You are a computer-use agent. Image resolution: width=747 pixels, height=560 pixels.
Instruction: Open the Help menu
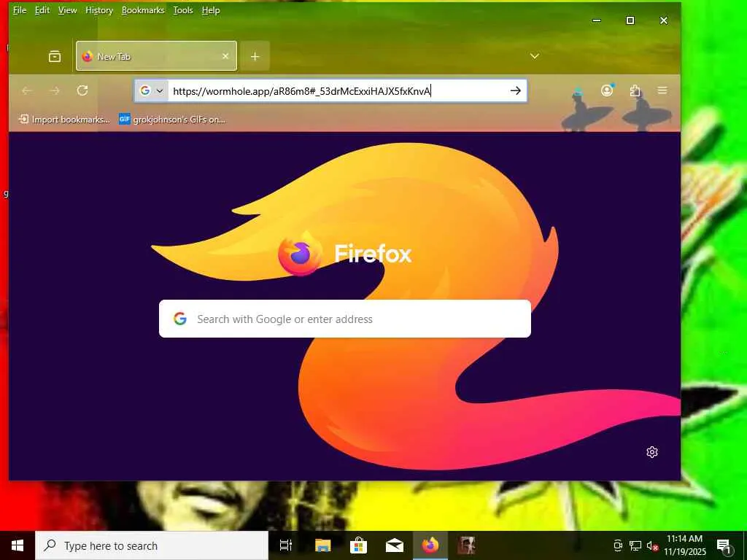pyautogui.click(x=211, y=10)
